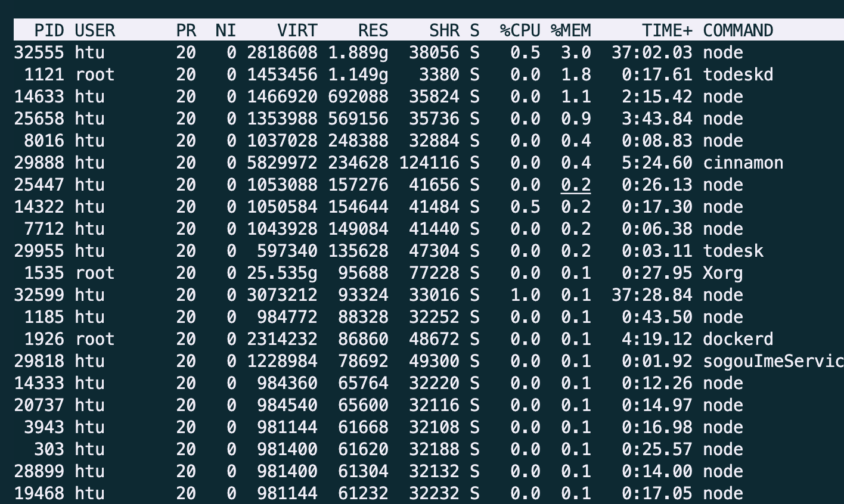Click the NI column header
The width and height of the screenshot is (844, 504).
click(x=226, y=30)
